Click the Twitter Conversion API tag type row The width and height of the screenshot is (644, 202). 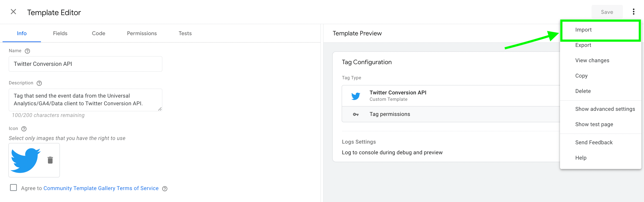point(451,96)
